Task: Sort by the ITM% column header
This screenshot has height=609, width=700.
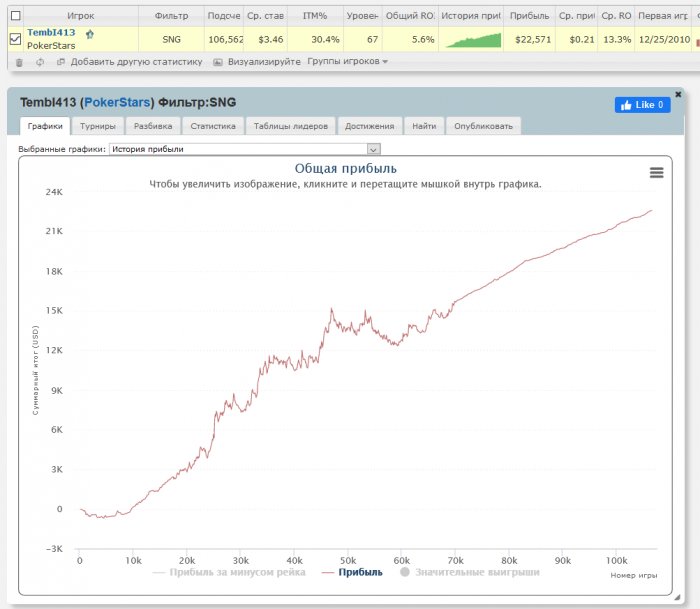Action: click(x=315, y=16)
